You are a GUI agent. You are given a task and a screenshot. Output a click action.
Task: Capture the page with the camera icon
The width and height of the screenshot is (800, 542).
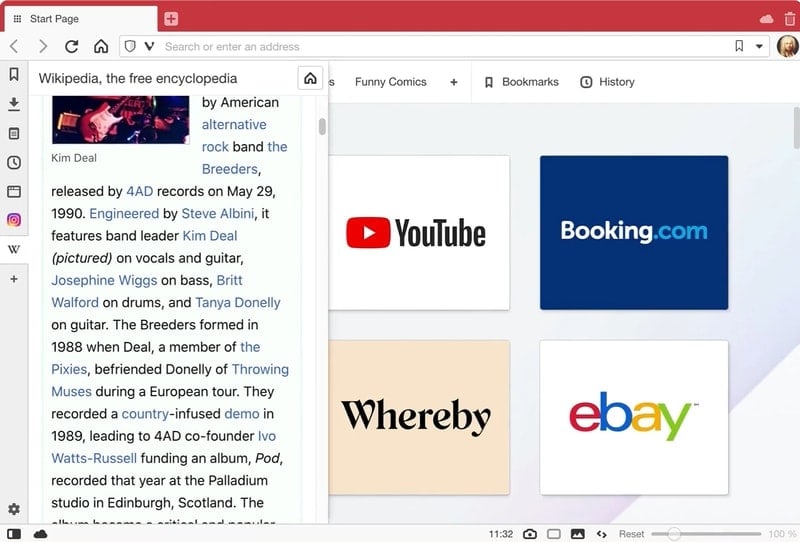(530, 534)
